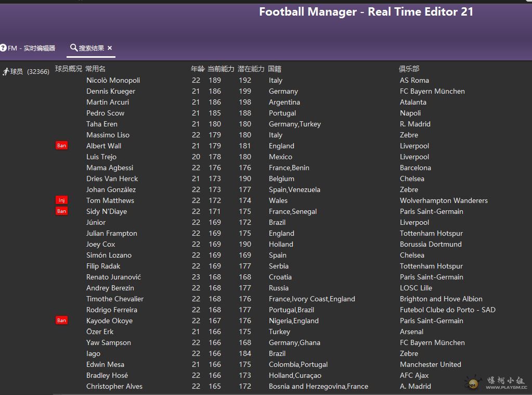Select player Joey Cox
This screenshot has height=395, width=532.
click(101, 244)
